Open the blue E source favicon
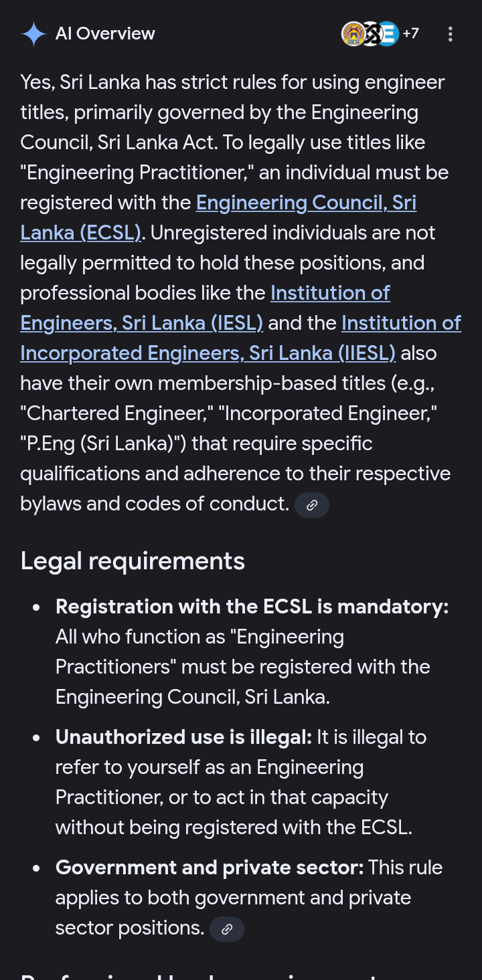The image size is (482, 980). [389, 33]
